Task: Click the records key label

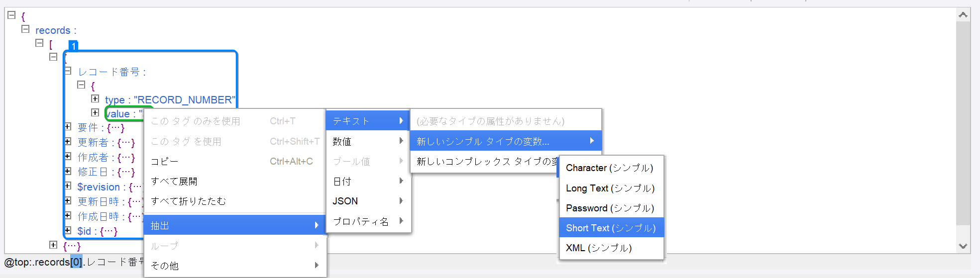Action: pos(56,30)
